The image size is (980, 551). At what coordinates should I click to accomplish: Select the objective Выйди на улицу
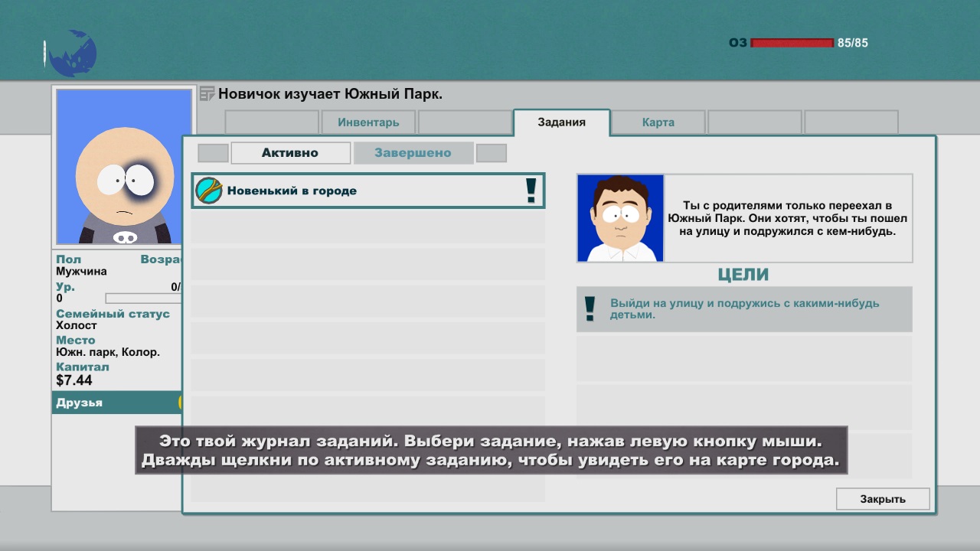tap(744, 309)
